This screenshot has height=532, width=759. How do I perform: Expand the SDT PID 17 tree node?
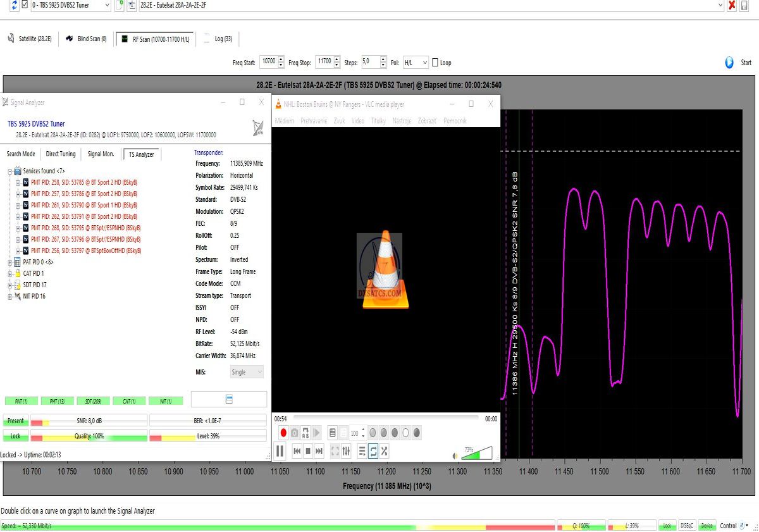pyautogui.click(x=10, y=285)
